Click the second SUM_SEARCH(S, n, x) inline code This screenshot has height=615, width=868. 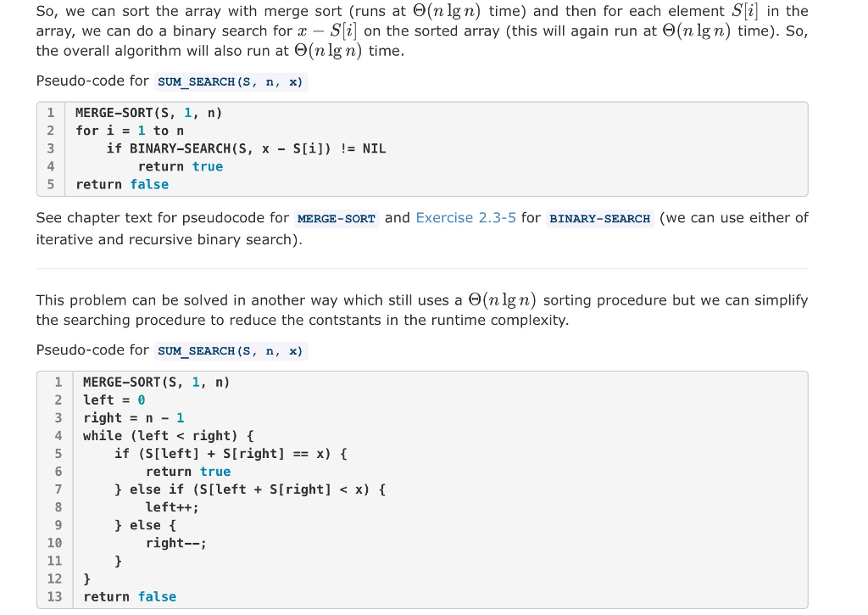click(231, 351)
